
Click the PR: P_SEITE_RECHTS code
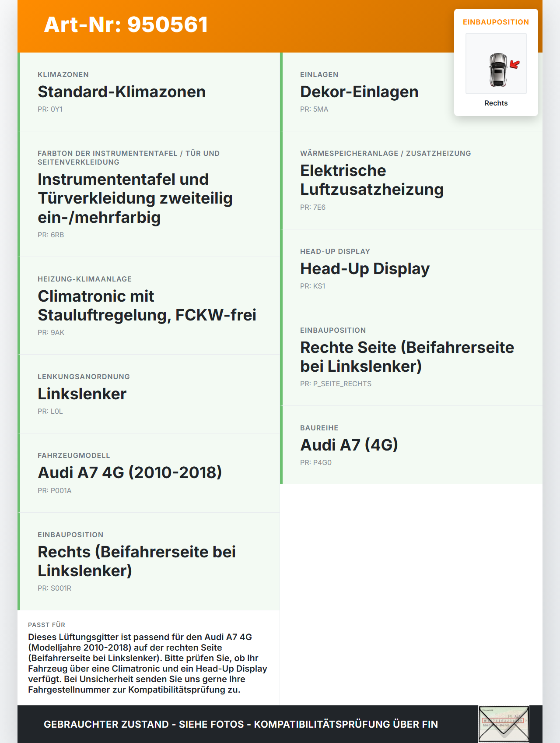point(336,384)
